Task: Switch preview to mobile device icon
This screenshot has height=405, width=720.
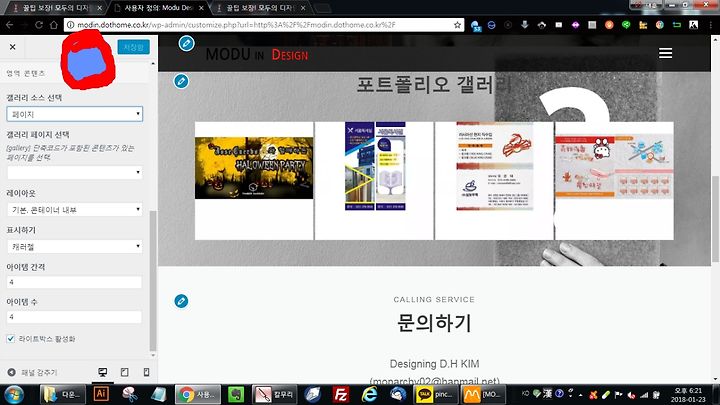Action: coord(146,372)
